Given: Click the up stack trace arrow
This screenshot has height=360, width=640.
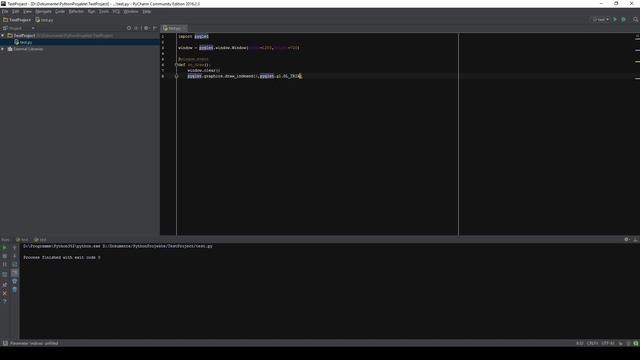Looking at the screenshot, I should coord(15,248).
